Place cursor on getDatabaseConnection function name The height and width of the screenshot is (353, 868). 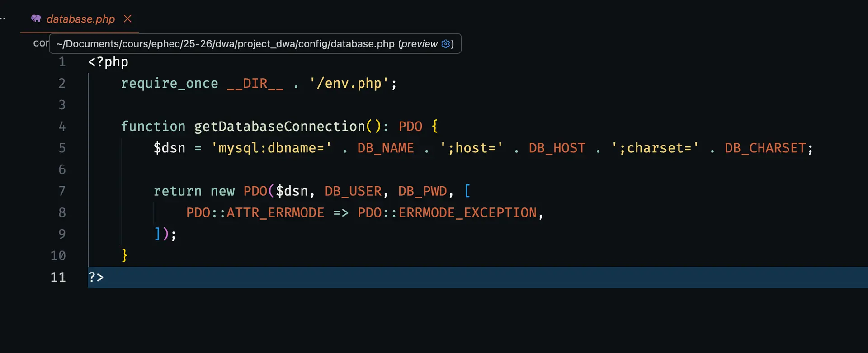[x=279, y=127]
